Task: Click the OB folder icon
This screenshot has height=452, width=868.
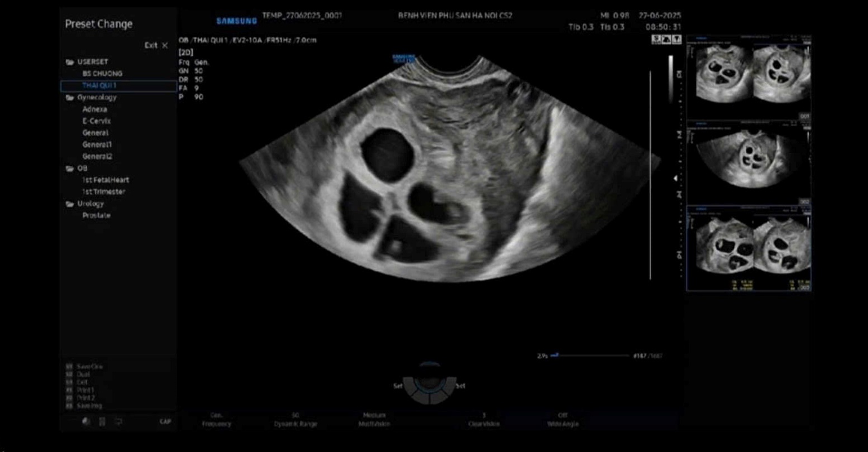Action: [70, 169]
